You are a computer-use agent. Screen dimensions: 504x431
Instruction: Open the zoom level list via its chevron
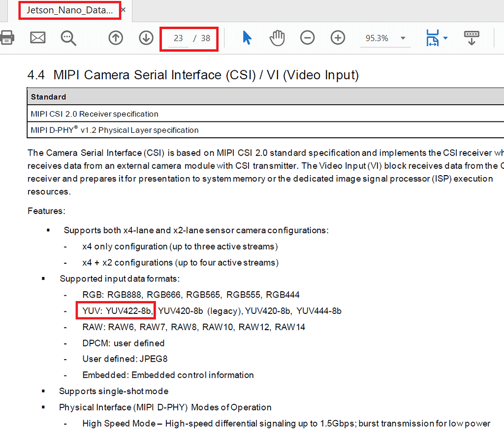pos(403,38)
